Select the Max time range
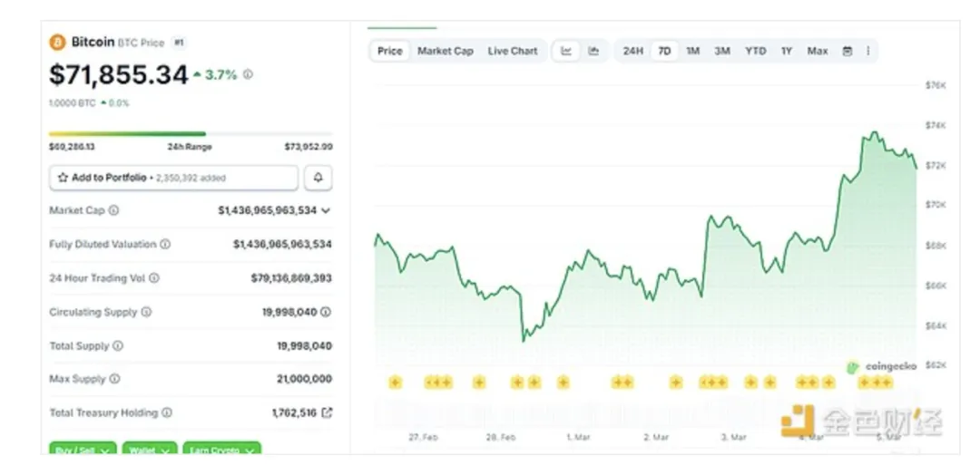This screenshot has height=475, width=980. pyautogui.click(x=817, y=51)
